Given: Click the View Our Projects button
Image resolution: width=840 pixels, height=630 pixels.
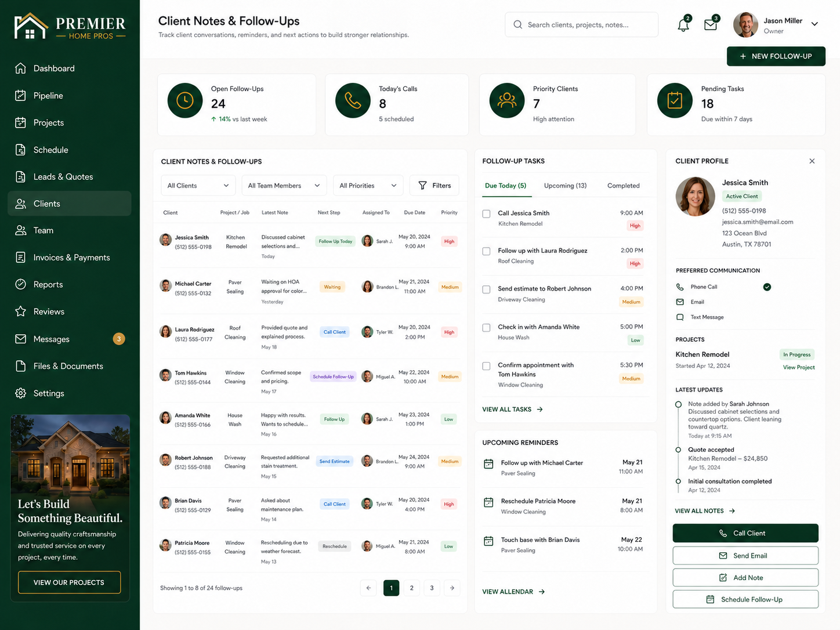Looking at the screenshot, I should (69, 582).
